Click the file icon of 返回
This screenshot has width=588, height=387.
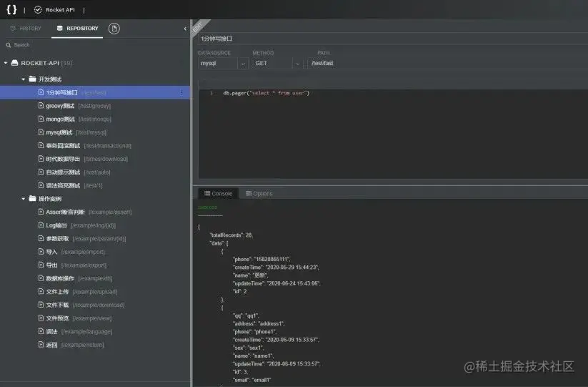41,344
